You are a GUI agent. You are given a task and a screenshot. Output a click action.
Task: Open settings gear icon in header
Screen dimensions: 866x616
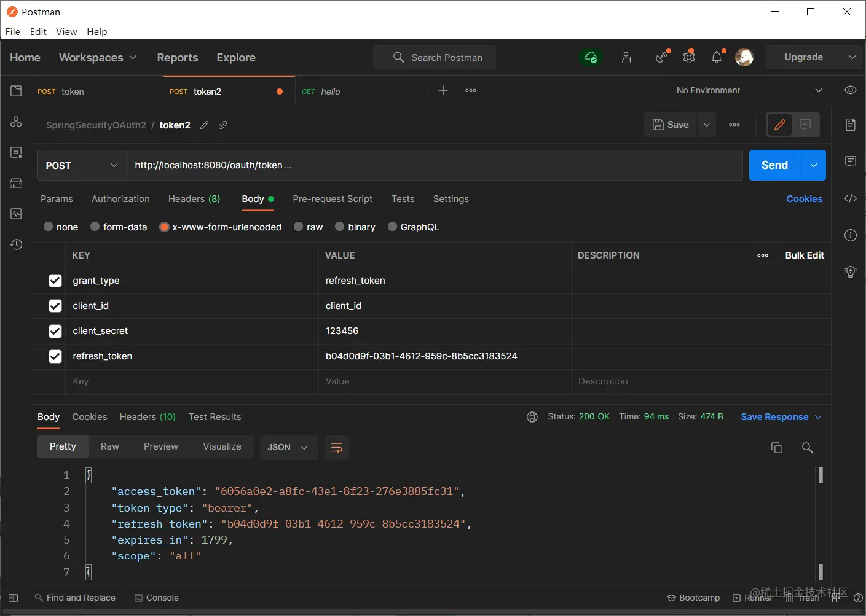coord(689,57)
